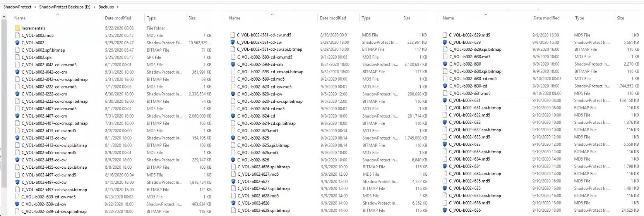Select file C_VOL-b002-i632.spi.bitmap
This screenshot has width=644, height=216.
(x=475, y=130)
